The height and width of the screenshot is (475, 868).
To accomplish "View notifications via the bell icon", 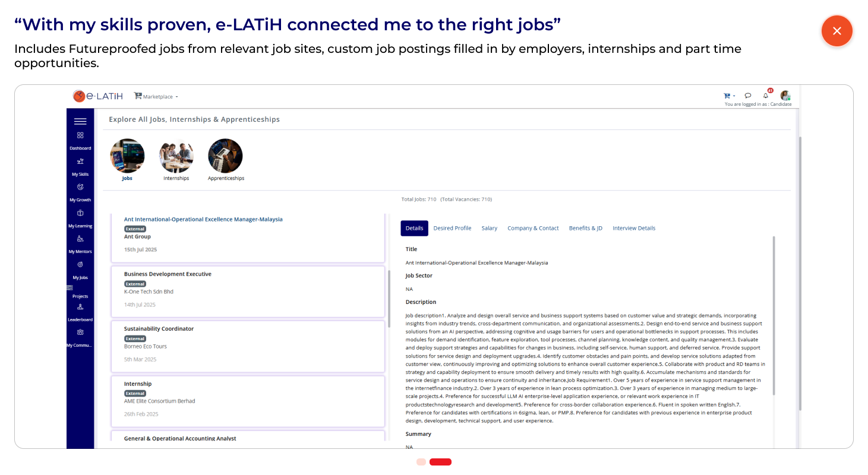I will [x=766, y=94].
